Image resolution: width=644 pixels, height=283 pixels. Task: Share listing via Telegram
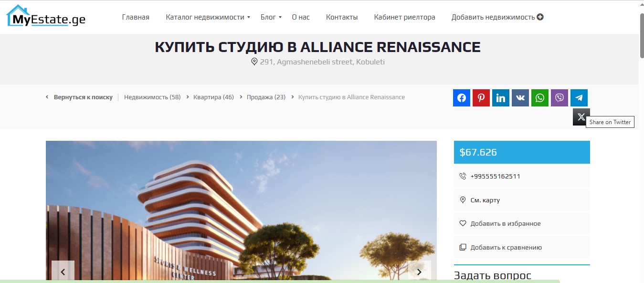[x=579, y=98]
